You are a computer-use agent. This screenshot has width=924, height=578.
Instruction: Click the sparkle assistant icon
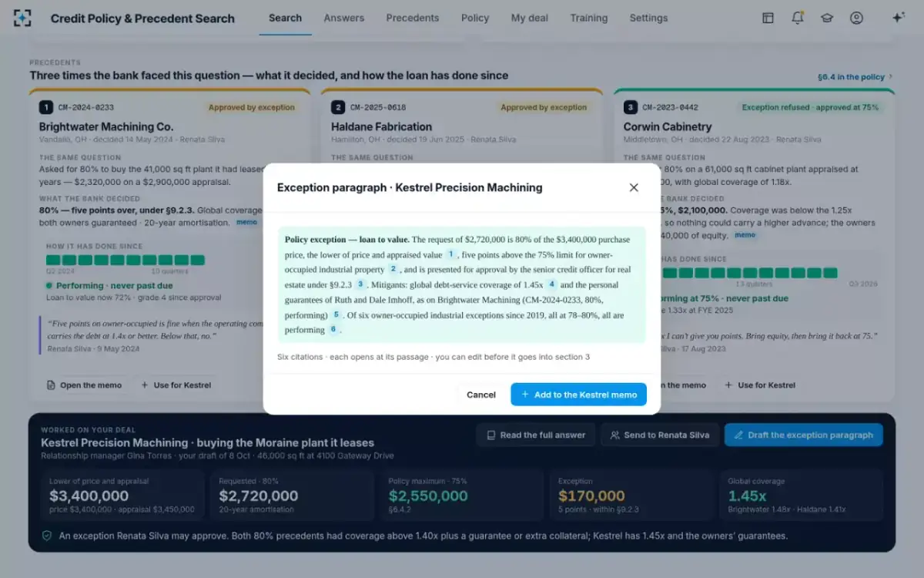(898, 18)
